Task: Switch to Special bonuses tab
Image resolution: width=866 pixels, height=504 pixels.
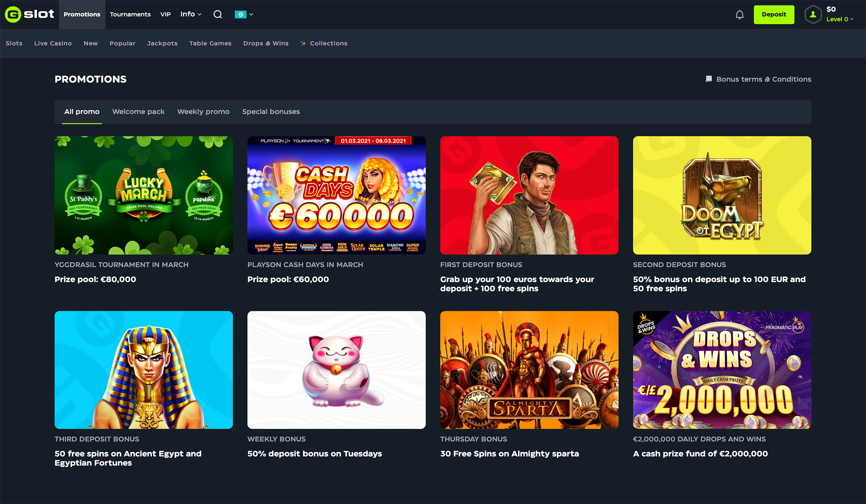Action: [x=271, y=112]
